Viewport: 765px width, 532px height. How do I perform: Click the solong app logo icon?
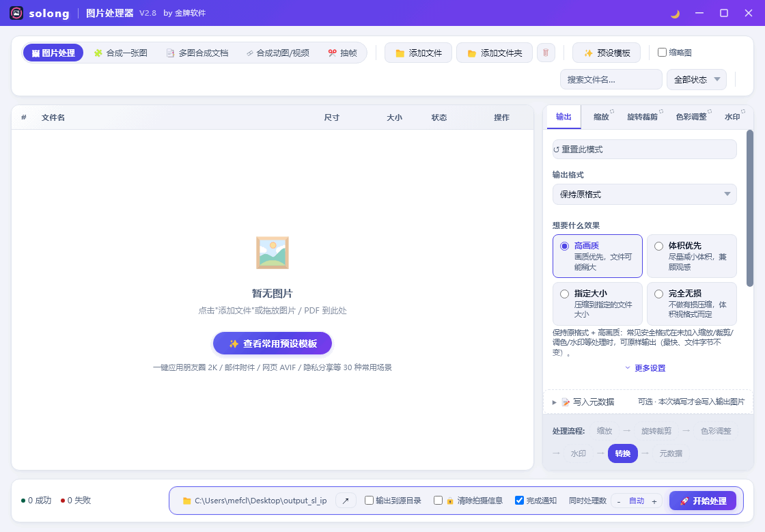[16, 13]
